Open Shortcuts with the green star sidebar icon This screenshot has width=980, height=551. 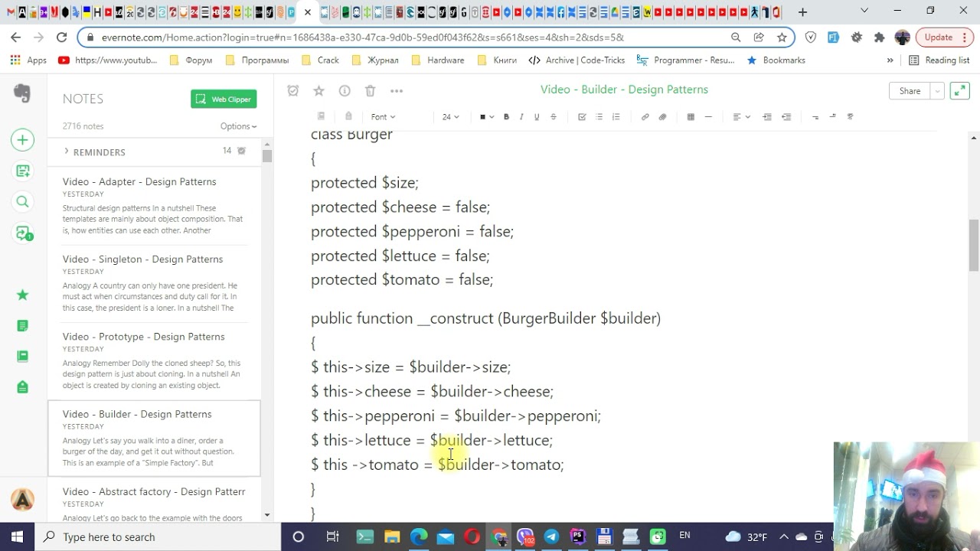pos(22,295)
